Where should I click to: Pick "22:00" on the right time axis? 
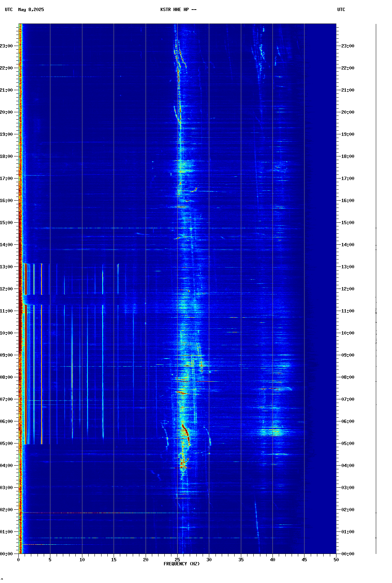[x=348, y=68]
